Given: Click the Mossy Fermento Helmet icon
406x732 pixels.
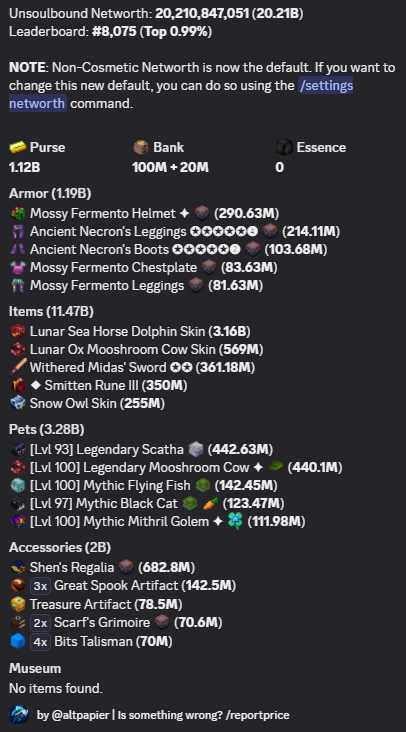Looking at the screenshot, I should [18, 213].
